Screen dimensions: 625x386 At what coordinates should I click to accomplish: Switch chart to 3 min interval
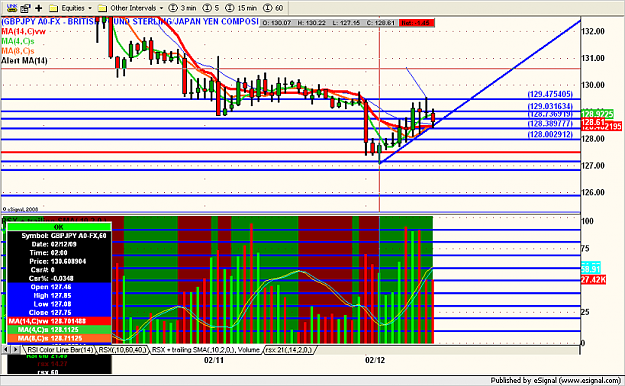pyautogui.click(x=183, y=8)
